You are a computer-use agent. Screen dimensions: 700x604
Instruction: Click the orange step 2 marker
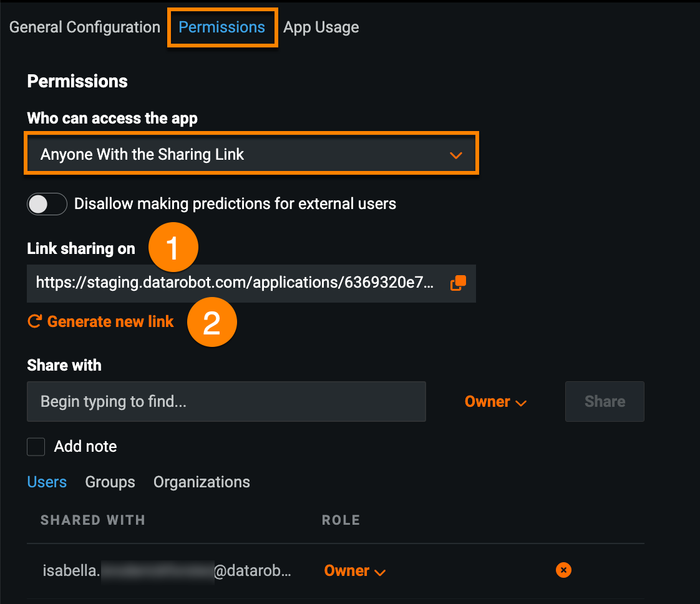pos(211,323)
